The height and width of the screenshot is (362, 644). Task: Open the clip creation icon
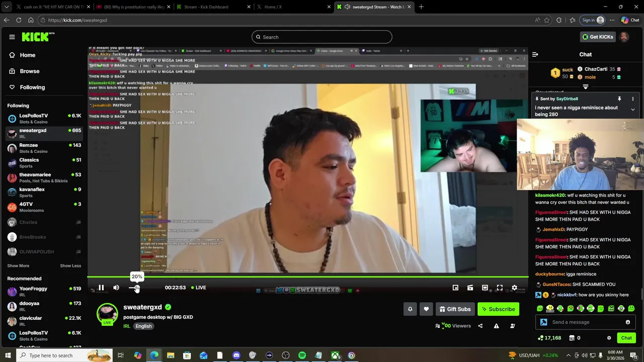pyautogui.click(x=470, y=288)
